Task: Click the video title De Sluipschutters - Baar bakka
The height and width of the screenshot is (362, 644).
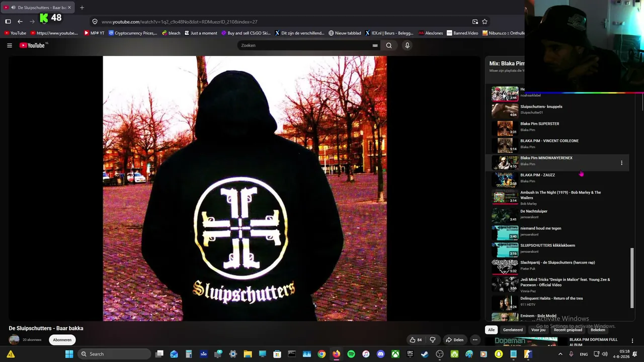Action: (46, 328)
